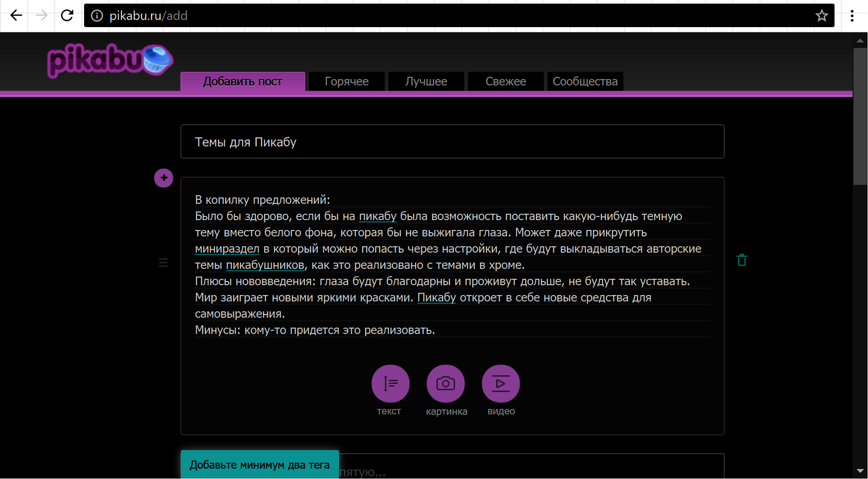Click the block drag handle icon
This screenshot has width=868, height=479.
click(163, 263)
